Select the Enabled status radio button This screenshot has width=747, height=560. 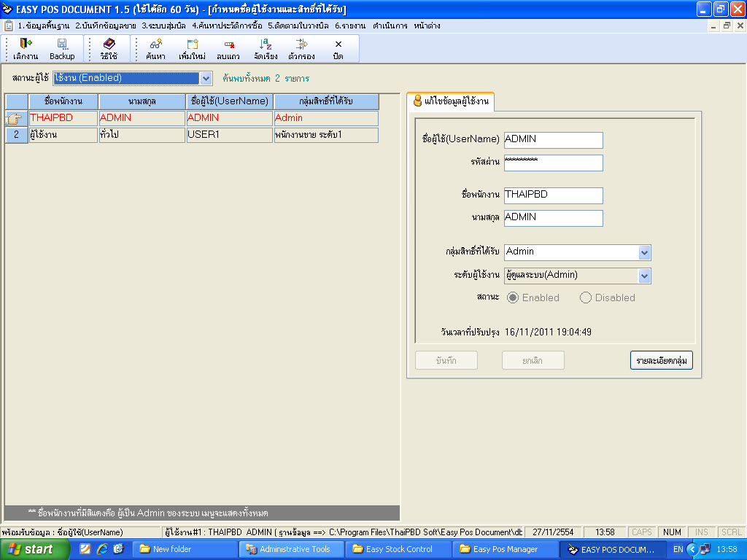pos(513,297)
